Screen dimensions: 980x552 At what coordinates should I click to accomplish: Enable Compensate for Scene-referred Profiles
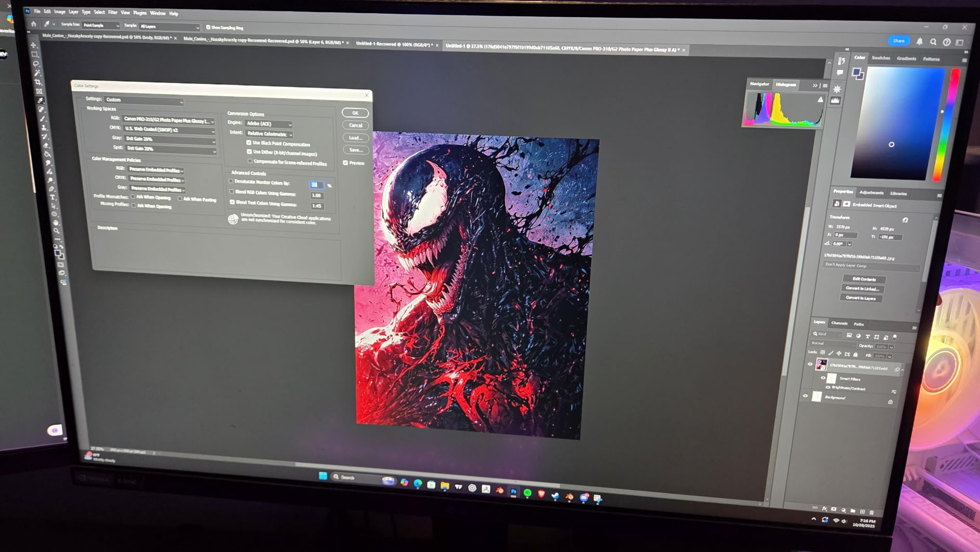(x=250, y=161)
